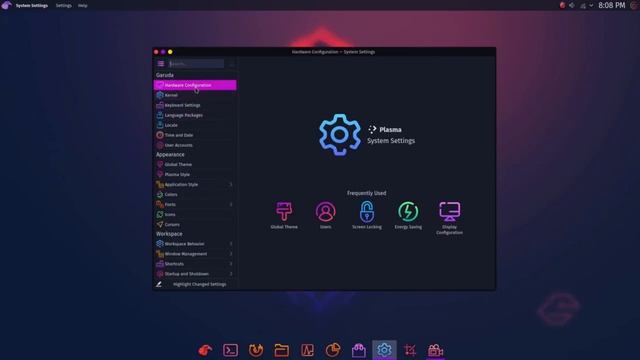The height and width of the screenshot is (360, 640).
Task: Open the Kernel settings entry
Action: click(195, 95)
